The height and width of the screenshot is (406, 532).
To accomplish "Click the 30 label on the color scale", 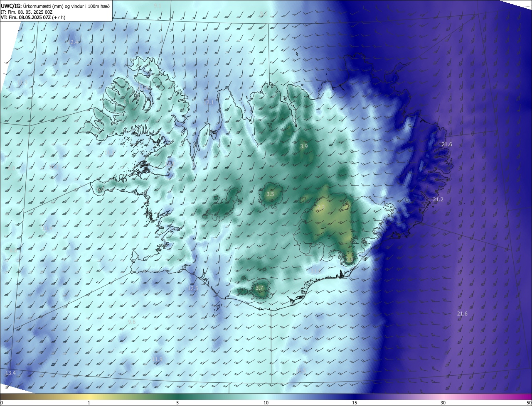I will tap(443, 403).
